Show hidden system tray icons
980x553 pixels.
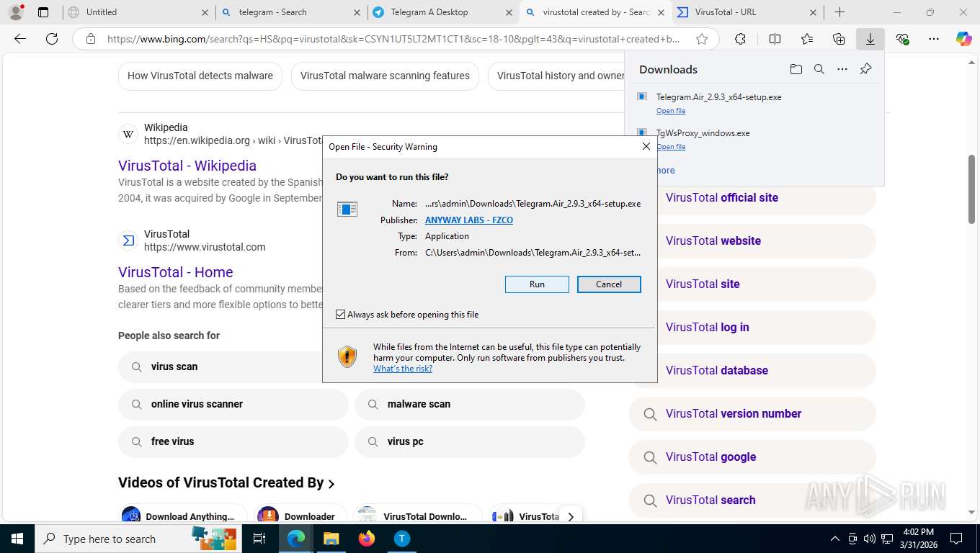[x=835, y=539]
